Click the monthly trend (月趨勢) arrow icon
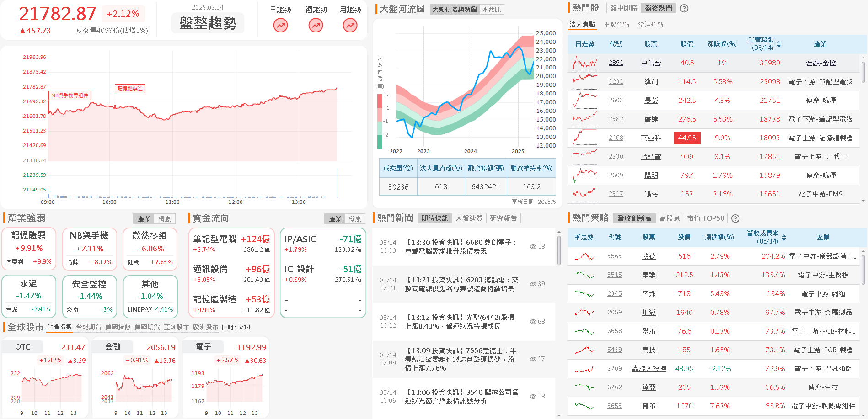This screenshot has height=419, width=868. [350, 26]
